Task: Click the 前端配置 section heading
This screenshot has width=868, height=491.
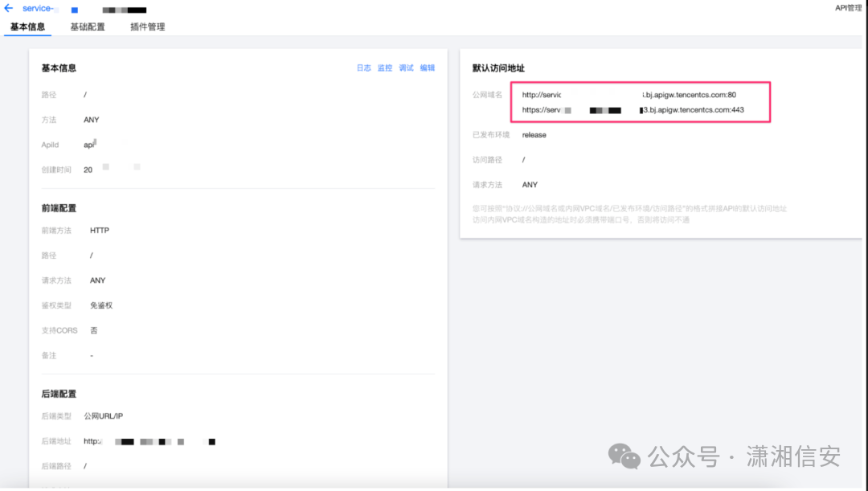Action: pos(59,207)
